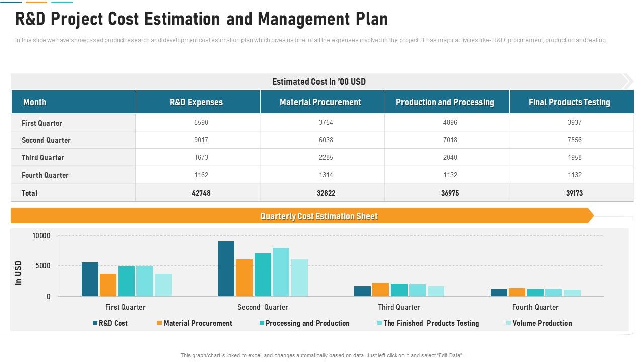Click the In USD vertical axis title
The height and width of the screenshot is (362, 644).
click(x=19, y=273)
